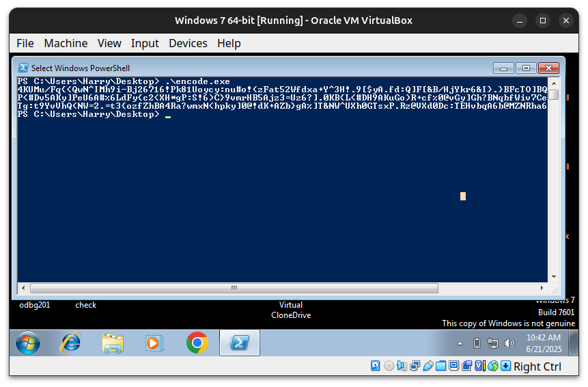
Task: Select the odbg201 desktop item label
Action: click(35, 305)
